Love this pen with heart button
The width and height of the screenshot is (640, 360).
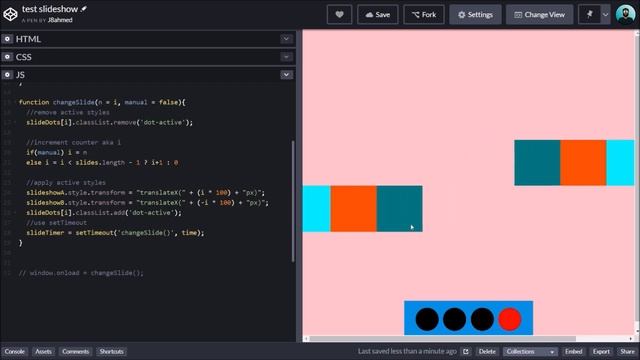(x=339, y=15)
